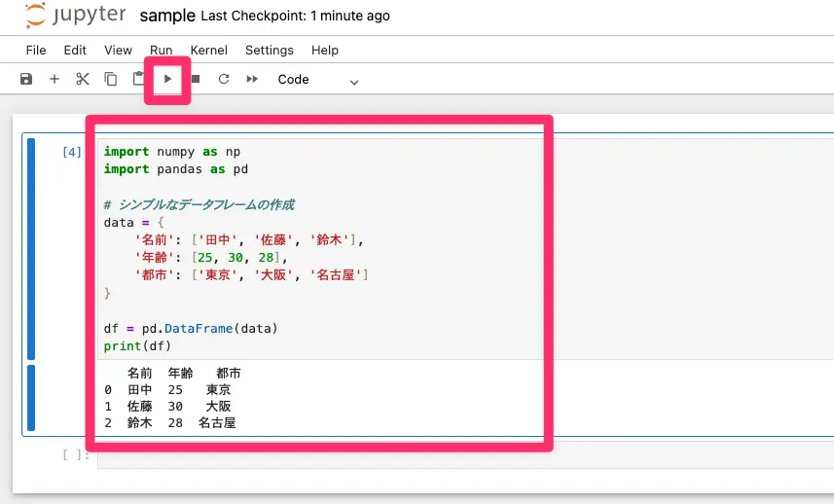
Task: Click the Jupyter logo
Action: [x=76, y=16]
